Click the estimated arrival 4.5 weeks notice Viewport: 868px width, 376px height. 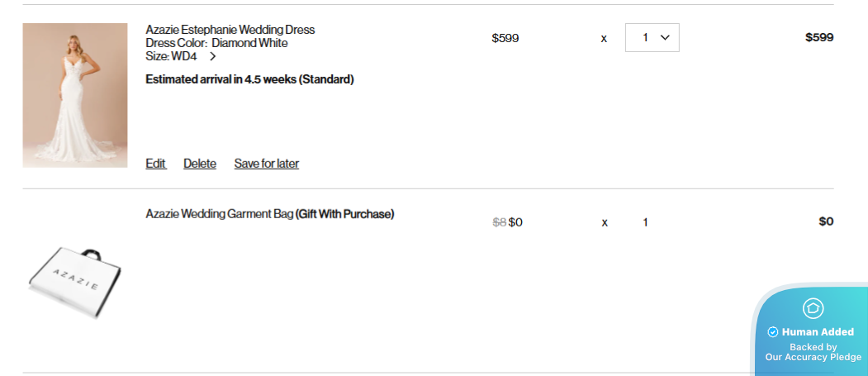(x=249, y=79)
